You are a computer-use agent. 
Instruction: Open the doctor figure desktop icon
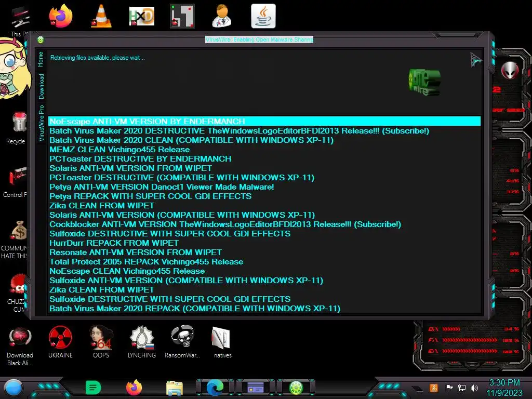point(222,16)
